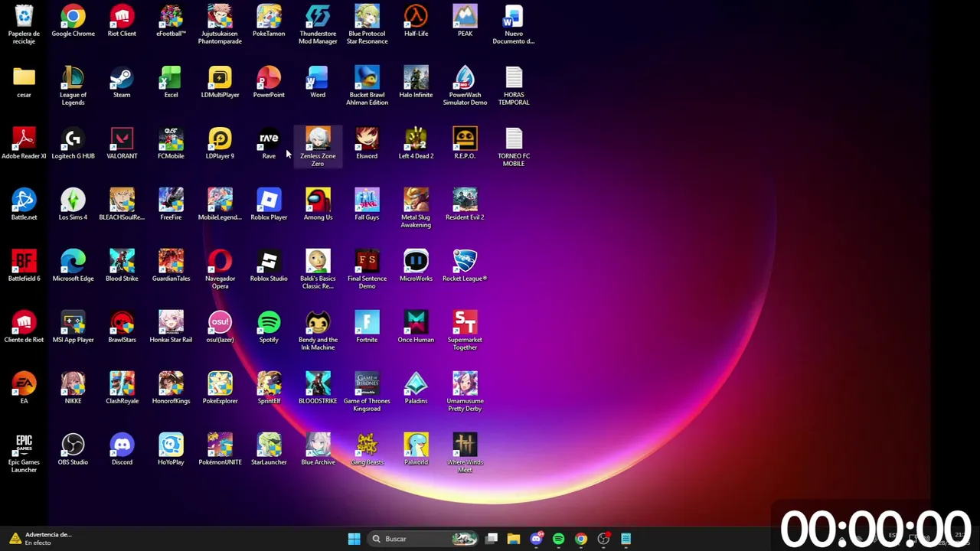Open the Riot Client desktop shortcut
980x551 pixels.
(122, 21)
